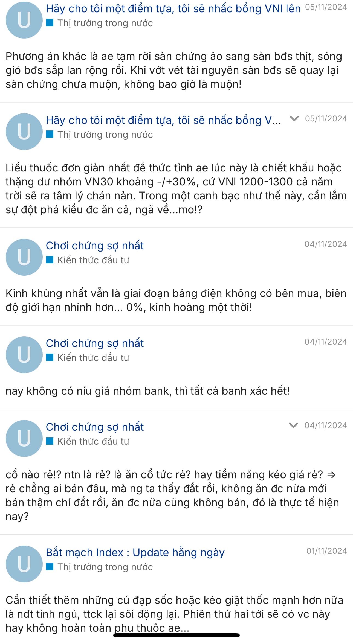Tap the avatar on the "nay không có níu giá" post
Viewport: 353px width, 644px height.
(x=24, y=355)
